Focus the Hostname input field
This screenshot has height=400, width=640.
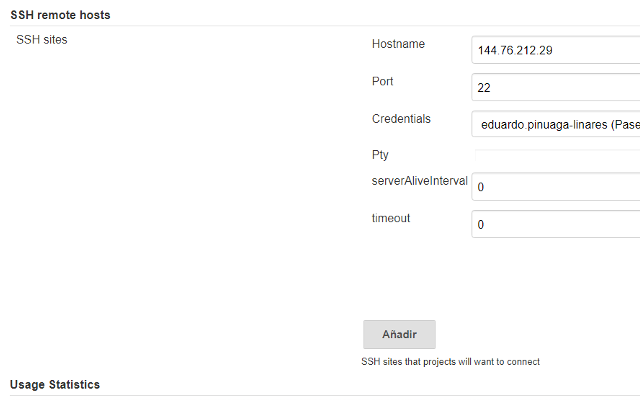coord(556,50)
